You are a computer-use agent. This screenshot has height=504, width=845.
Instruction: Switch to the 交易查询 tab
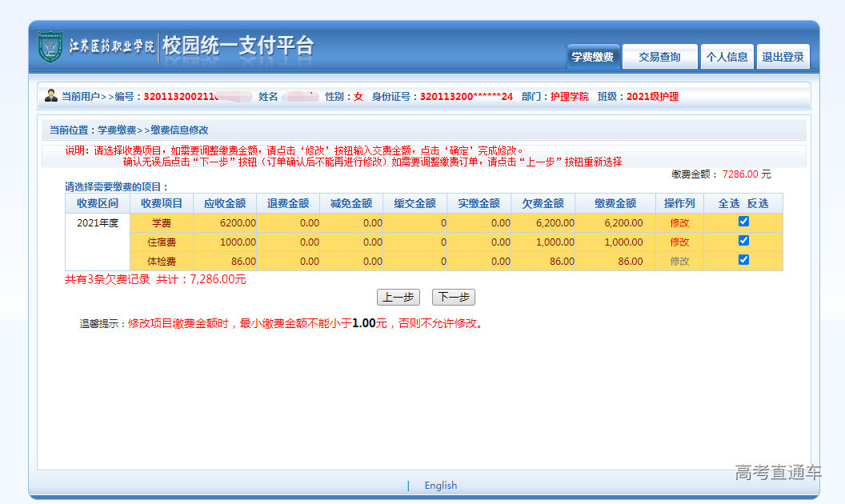[x=659, y=57]
